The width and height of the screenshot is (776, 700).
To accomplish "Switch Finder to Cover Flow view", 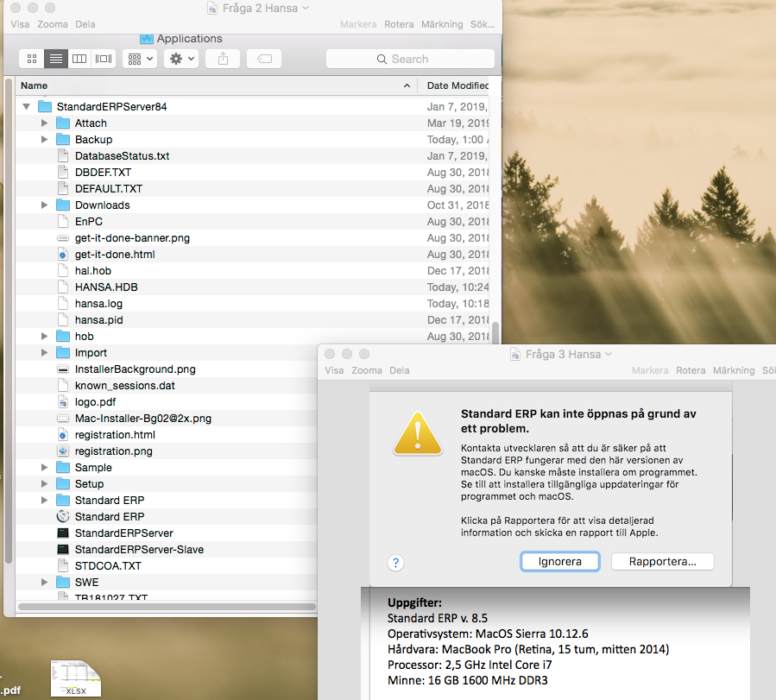I will pyautogui.click(x=104, y=59).
